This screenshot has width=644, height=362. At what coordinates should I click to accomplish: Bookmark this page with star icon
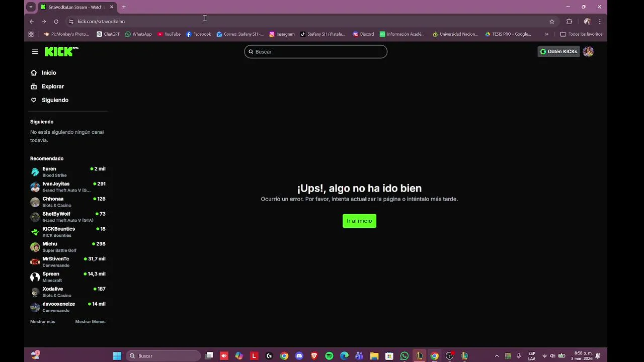[552, 22]
